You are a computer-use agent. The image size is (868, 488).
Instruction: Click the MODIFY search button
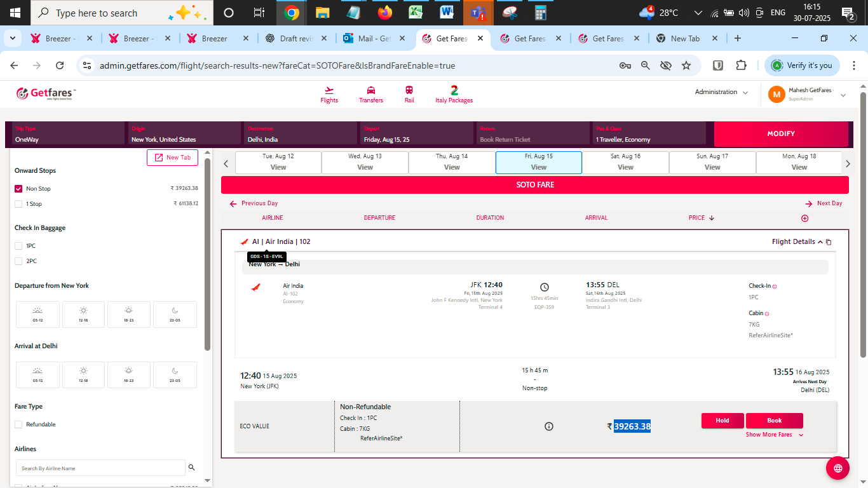click(781, 134)
